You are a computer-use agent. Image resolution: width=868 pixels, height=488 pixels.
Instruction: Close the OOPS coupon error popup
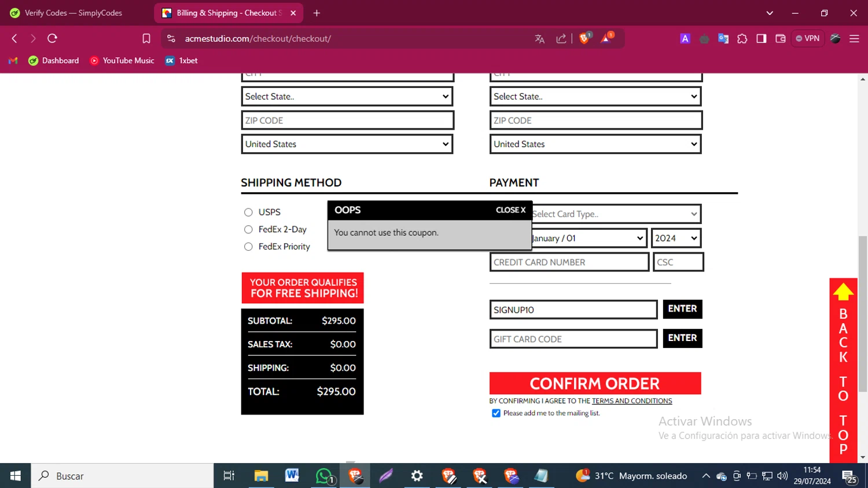click(x=510, y=210)
